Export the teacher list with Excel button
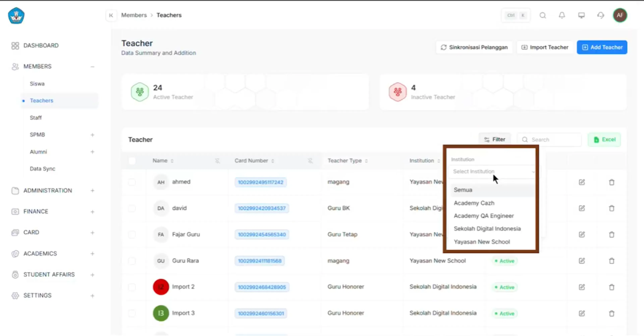Image resolution: width=644 pixels, height=336 pixels. coord(604,139)
